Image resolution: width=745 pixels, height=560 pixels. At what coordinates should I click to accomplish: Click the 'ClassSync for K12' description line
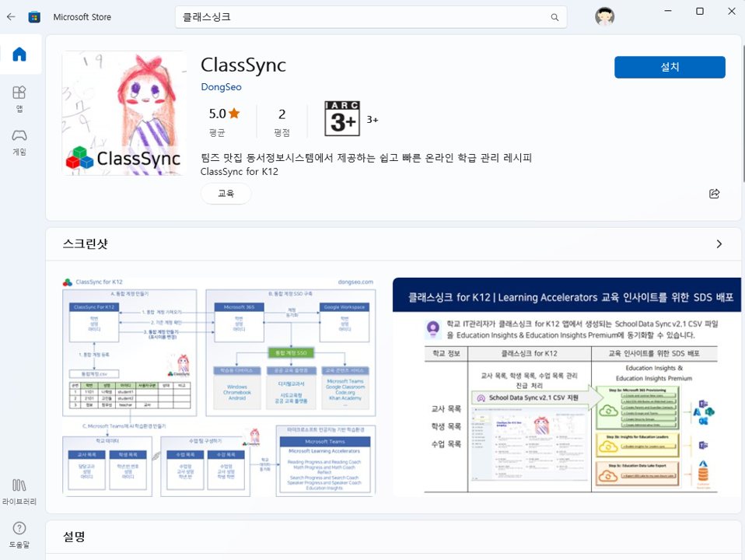pos(239,172)
